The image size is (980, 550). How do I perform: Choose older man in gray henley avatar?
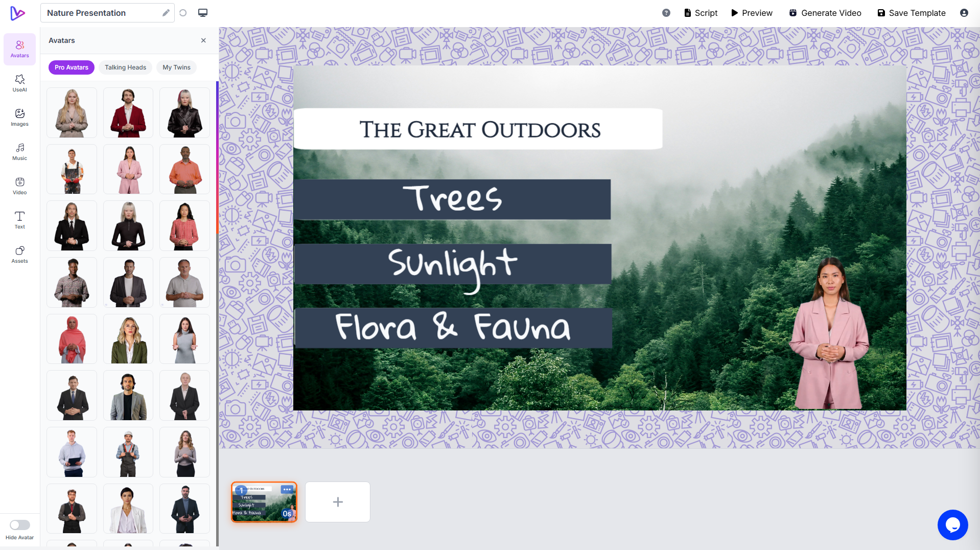tap(184, 282)
